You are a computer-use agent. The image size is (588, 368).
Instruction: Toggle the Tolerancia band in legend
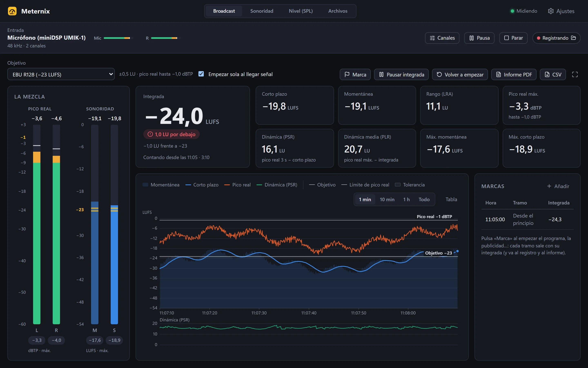[410, 185]
